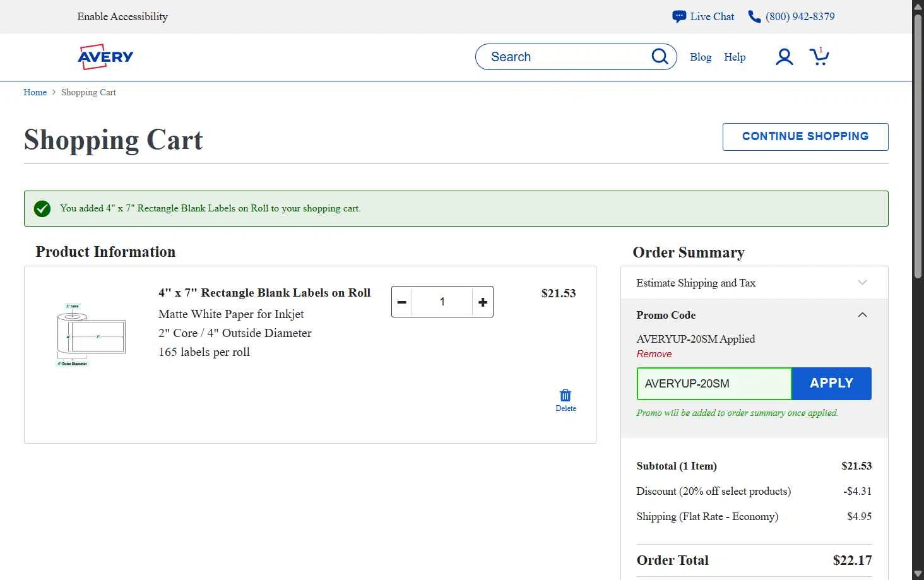924x580 pixels.
Task: Click the phone number (800) 942-8379
Action: (800, 16)
